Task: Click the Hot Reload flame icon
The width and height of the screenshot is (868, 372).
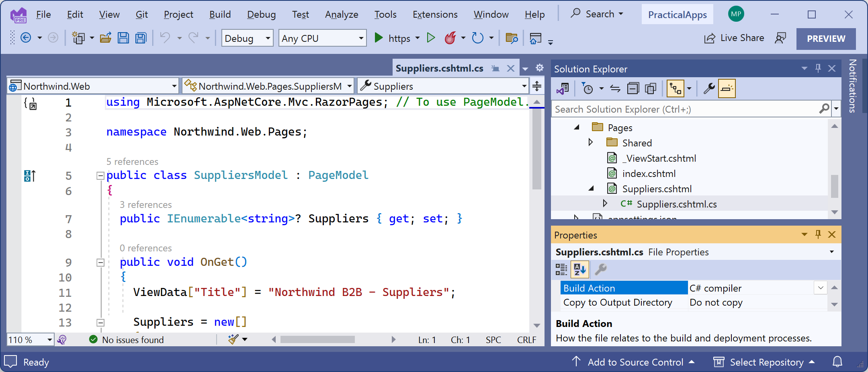Action: tap(450, 38)
